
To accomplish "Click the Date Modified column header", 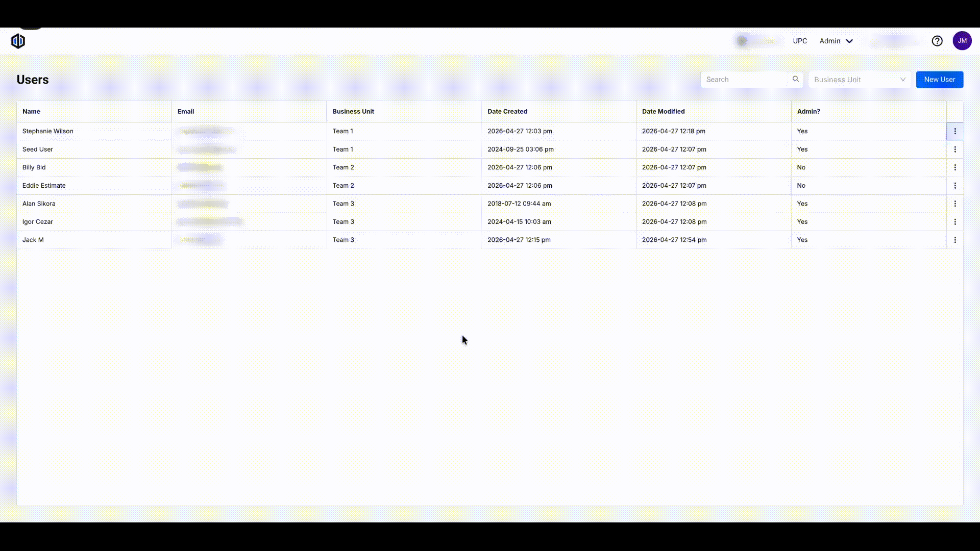I will [663, 111].
